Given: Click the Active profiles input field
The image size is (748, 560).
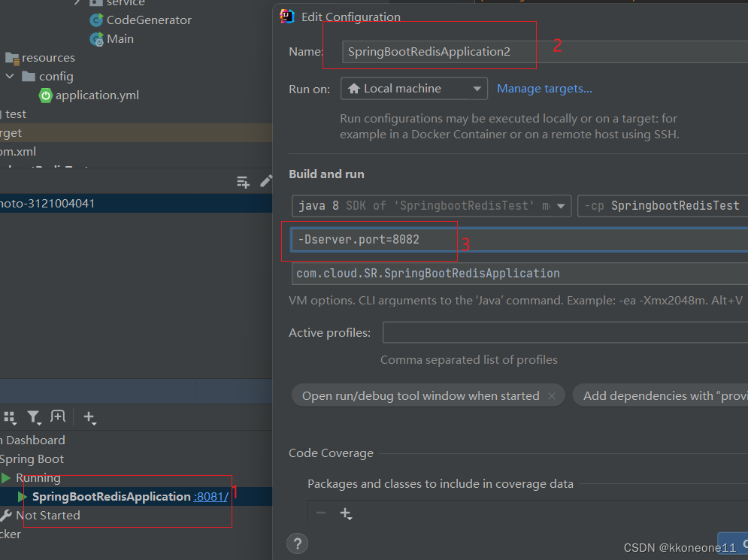Looking at the screenshot, I should coord(565,332).
